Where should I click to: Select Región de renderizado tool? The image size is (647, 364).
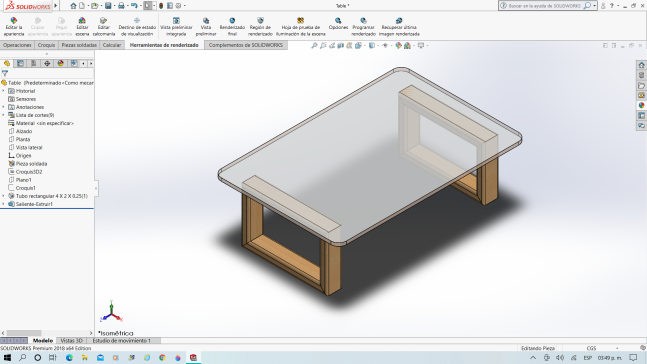click(x=260, y=27)
